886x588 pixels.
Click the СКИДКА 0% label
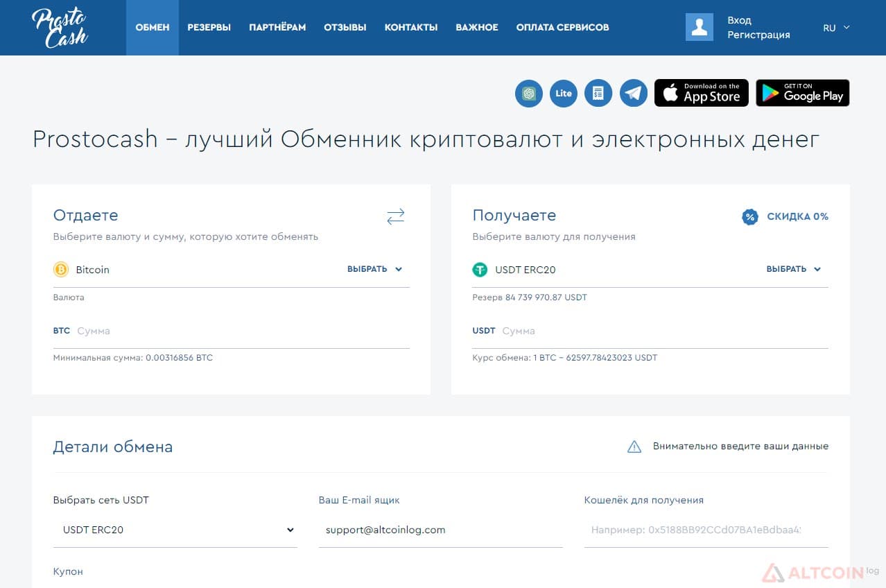[x=797, y=216]
